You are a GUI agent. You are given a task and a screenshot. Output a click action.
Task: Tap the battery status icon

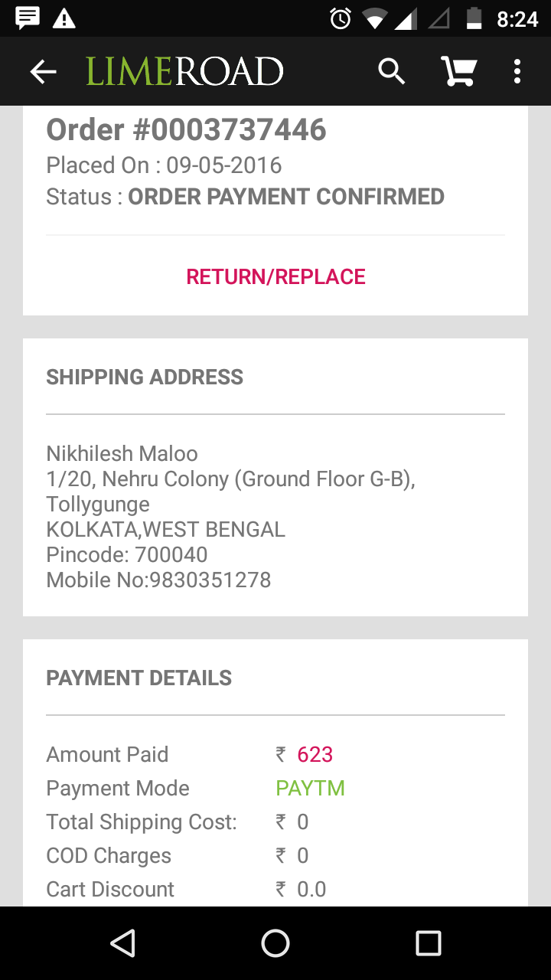(x=474, y=18)
